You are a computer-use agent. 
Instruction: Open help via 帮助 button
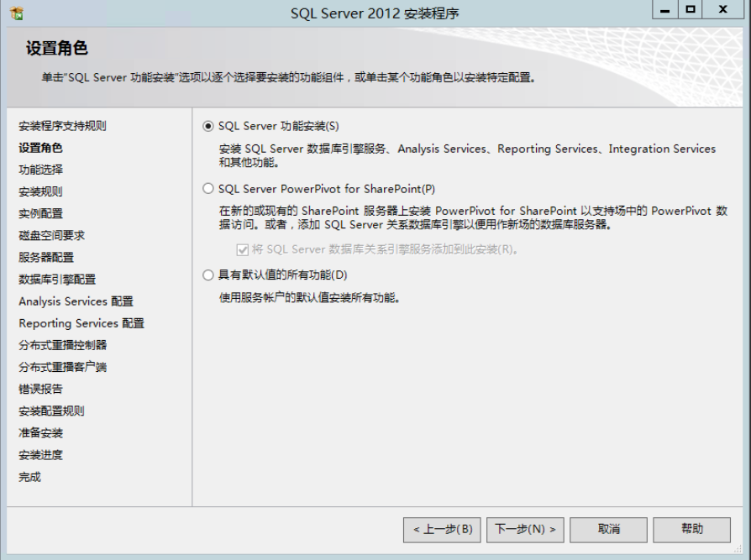pos(692,530)
